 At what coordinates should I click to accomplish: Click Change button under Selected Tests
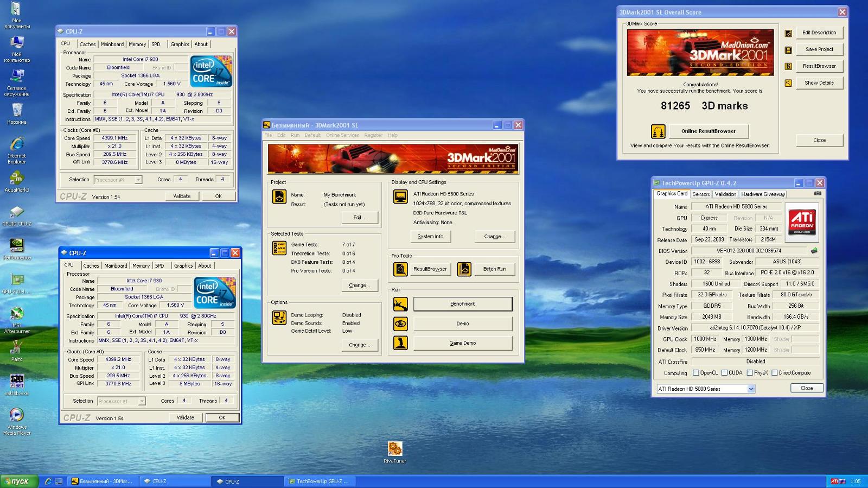point(359,286)
